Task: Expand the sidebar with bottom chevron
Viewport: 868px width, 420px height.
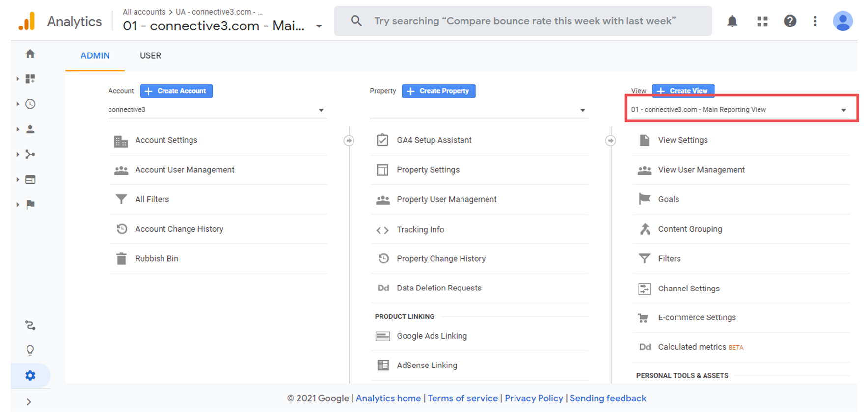Action: [x=29, y=402]
